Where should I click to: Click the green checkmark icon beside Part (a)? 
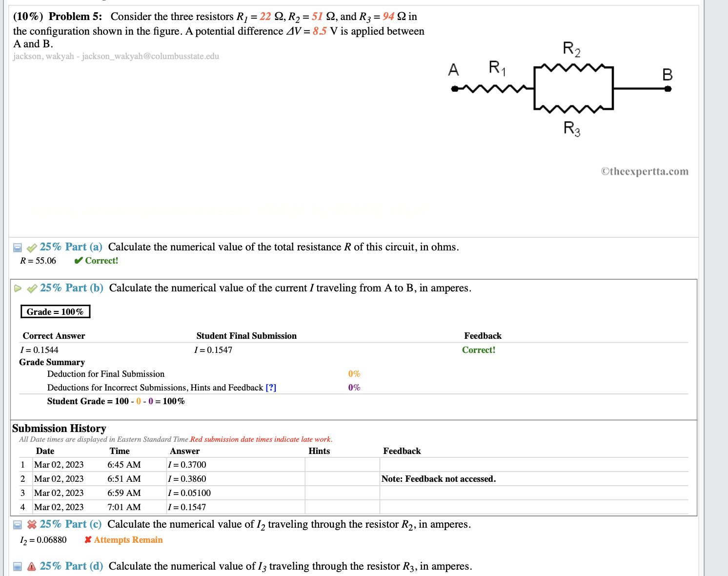(31, 247)
